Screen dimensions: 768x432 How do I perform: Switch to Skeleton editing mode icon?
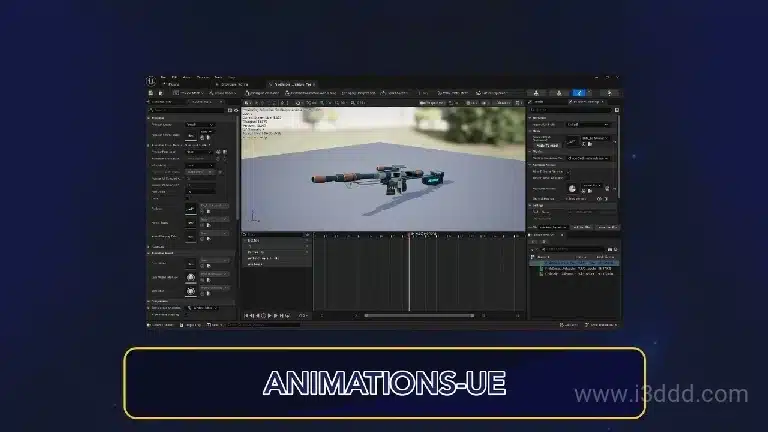536,93
